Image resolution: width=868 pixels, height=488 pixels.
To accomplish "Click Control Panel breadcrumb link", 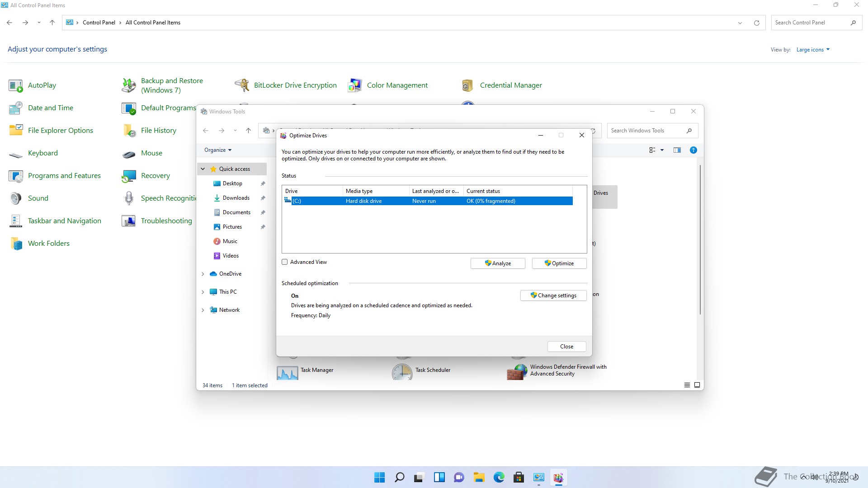I will [x=99, y=23].
